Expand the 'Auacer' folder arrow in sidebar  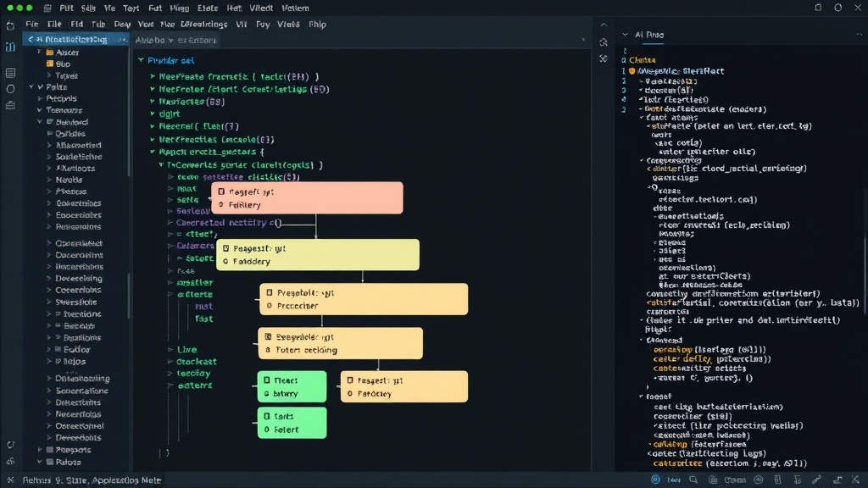pyautogui.click(x=39, y=52)
